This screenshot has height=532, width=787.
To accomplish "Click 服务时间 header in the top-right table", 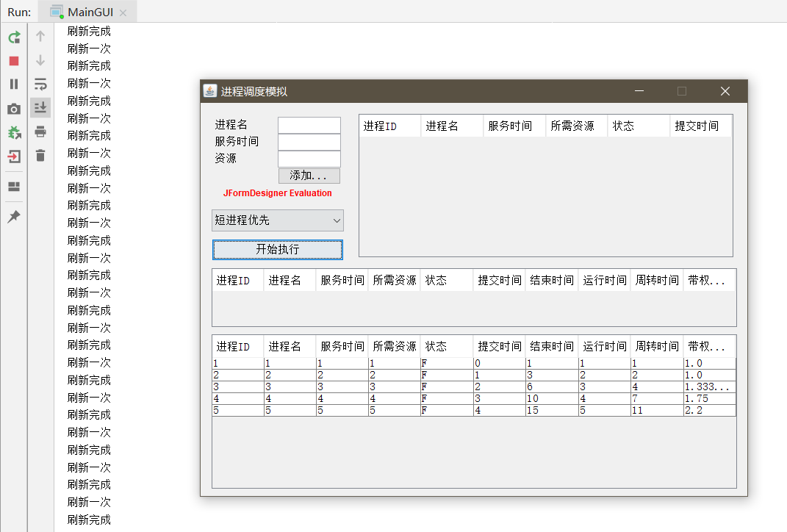I will [x=514, y=126].
